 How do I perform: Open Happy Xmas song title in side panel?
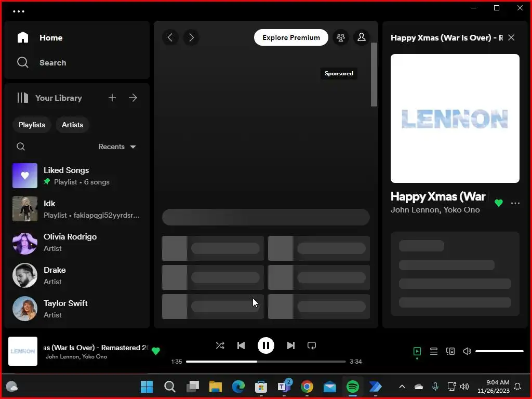pos(438,196)
